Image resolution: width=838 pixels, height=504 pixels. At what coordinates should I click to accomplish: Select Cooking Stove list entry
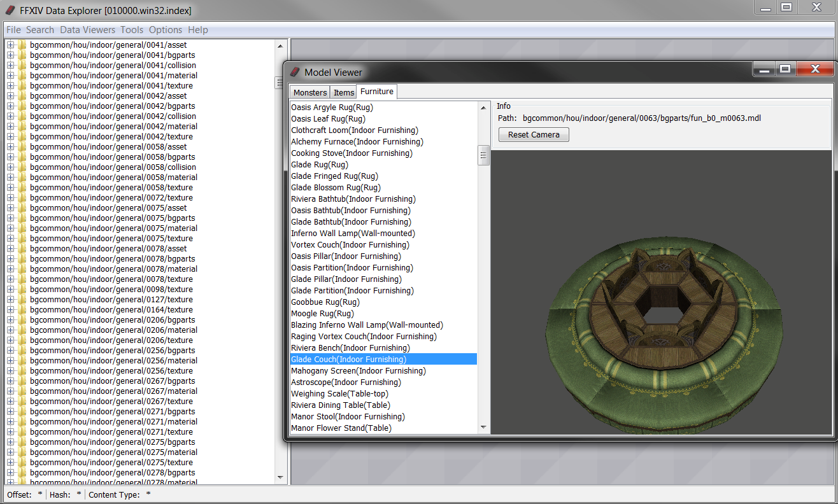384,153
